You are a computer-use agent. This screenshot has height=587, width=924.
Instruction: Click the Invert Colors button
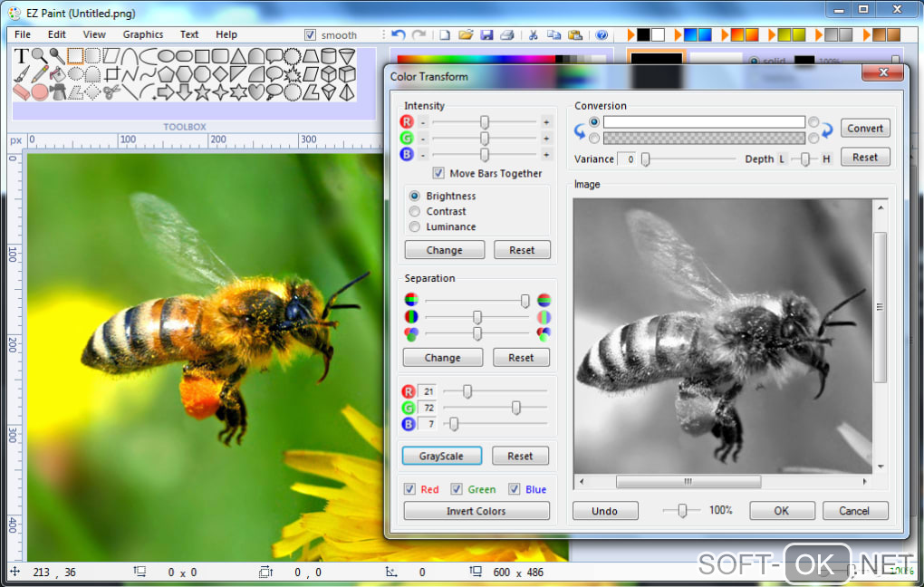coord(476,510)
